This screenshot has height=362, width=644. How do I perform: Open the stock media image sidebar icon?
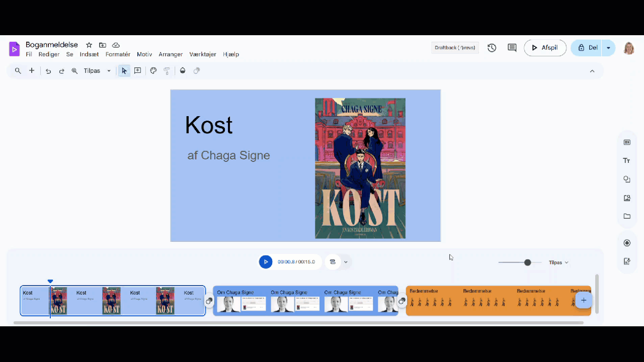(627, 198)
